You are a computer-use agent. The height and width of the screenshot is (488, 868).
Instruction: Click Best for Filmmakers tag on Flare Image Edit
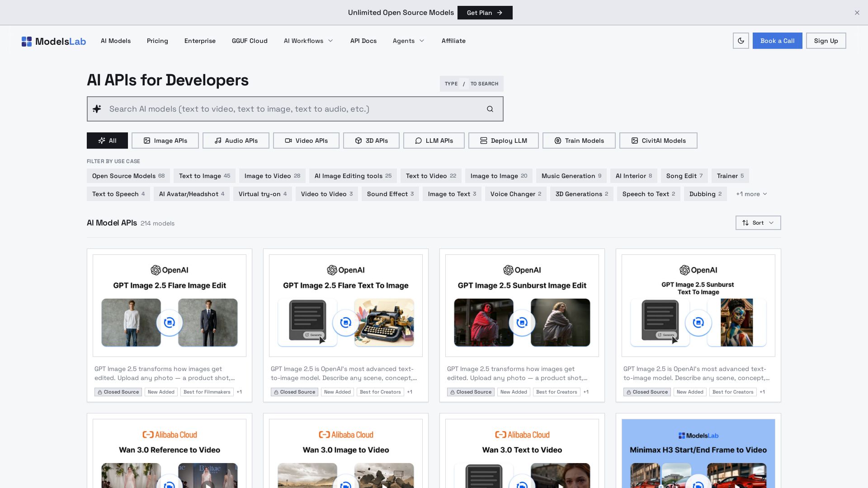pyautogui.click(x=207, y=392)
